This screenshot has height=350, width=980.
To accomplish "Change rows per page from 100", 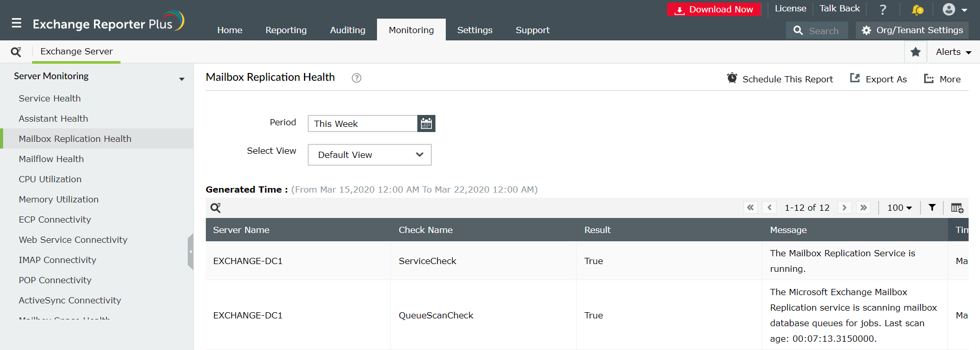I will (899, 208).
